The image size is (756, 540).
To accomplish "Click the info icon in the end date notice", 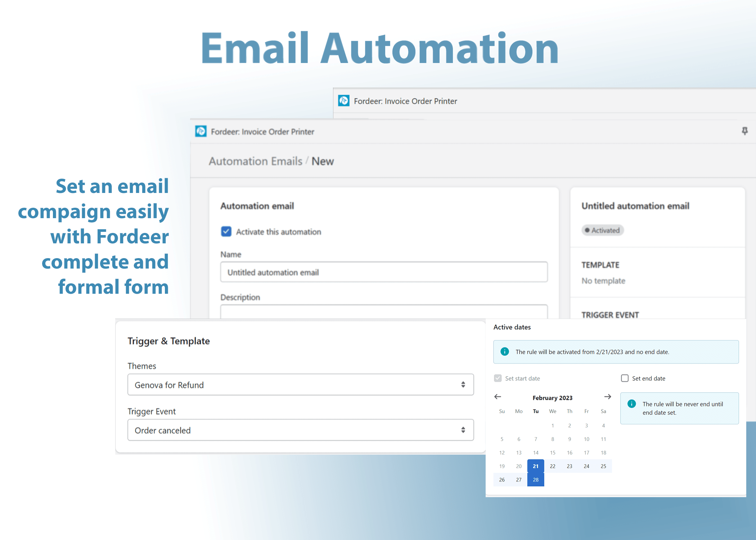I will (631, 404).
